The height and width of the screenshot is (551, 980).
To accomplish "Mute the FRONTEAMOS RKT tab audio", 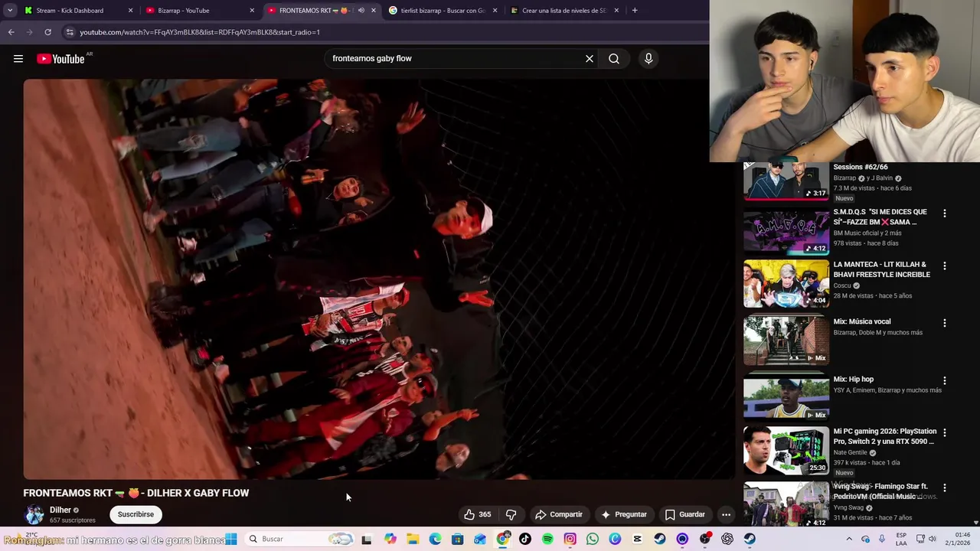I will tap(361, 11).
